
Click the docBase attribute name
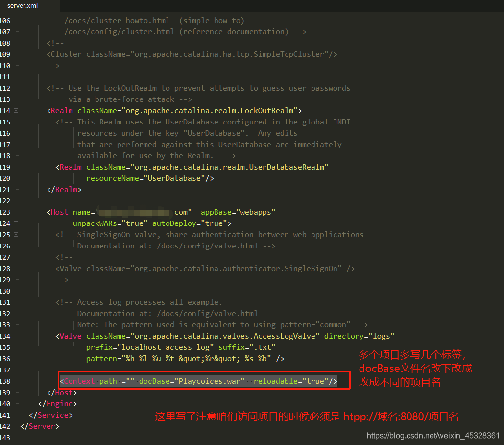(154, 381)
